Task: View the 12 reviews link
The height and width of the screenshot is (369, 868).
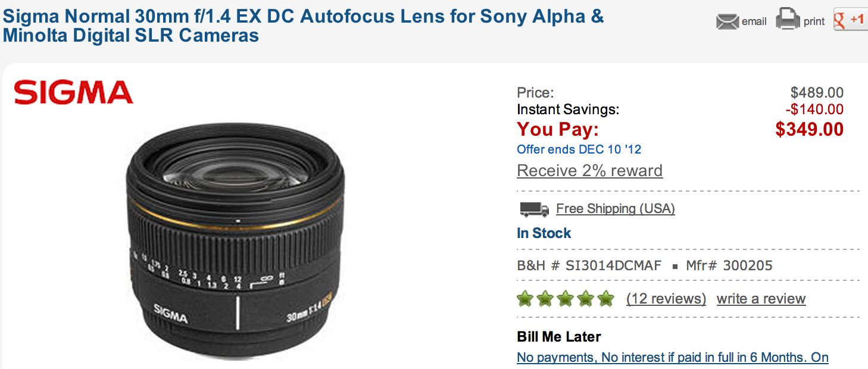Action: pyautogui.click(x=666, y=299)
